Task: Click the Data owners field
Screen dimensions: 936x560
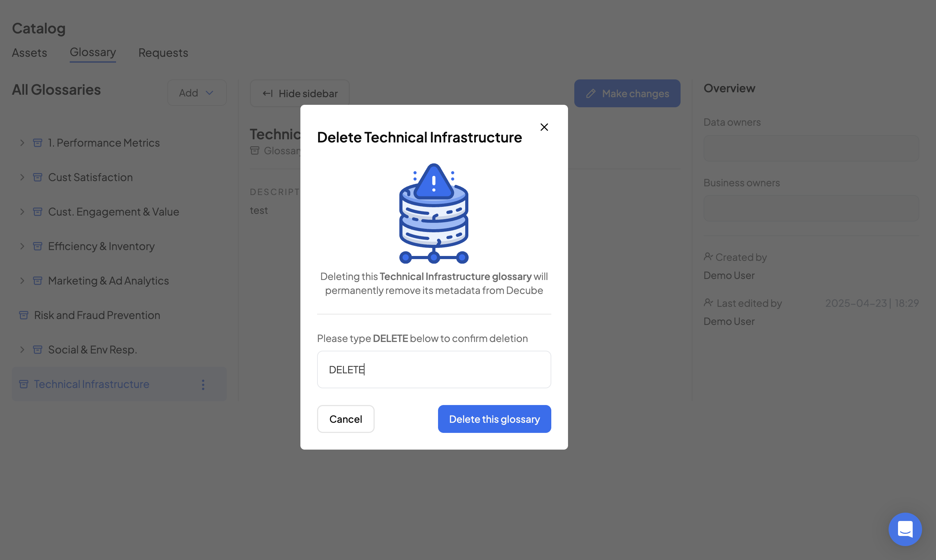Action: (811, 148)
